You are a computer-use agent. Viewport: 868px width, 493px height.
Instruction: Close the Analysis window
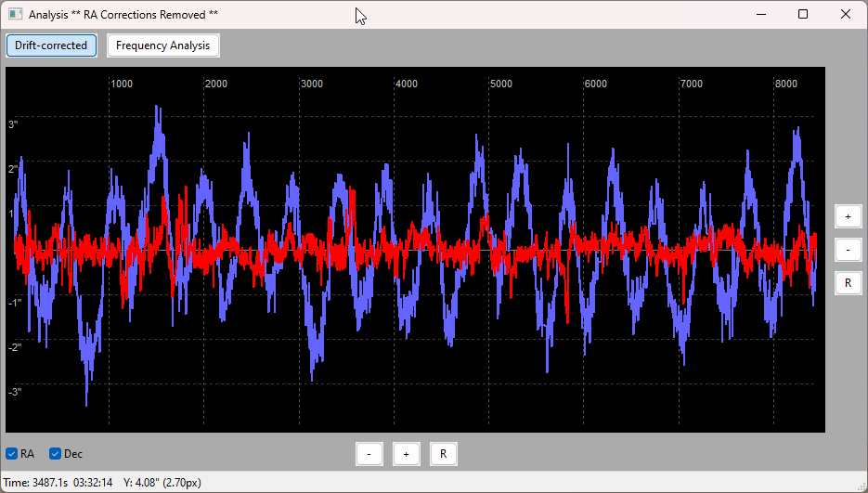pos(846,15)
